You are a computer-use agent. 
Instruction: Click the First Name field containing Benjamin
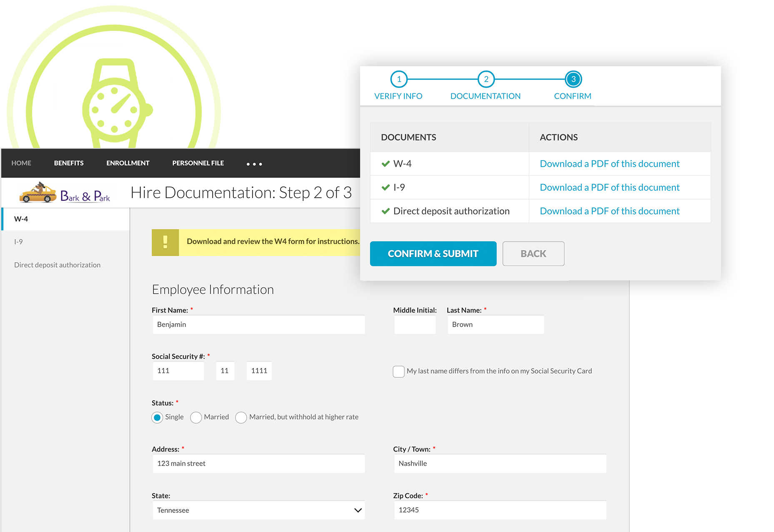tap(258, 325)
